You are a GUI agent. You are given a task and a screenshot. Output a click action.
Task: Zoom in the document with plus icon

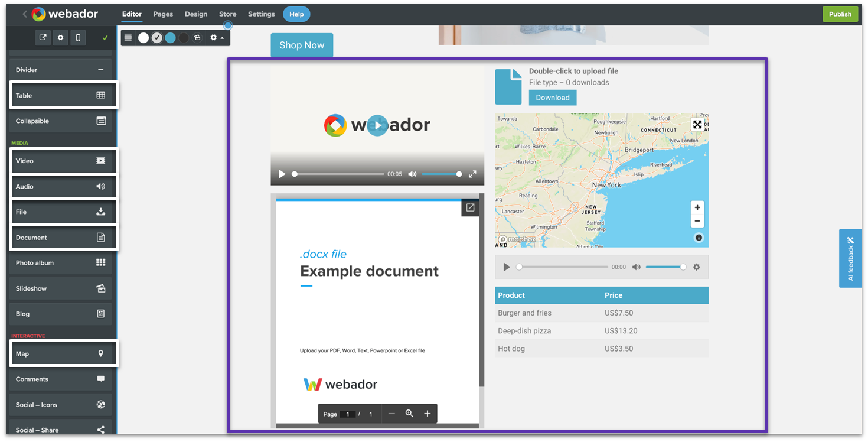(428, 414)
